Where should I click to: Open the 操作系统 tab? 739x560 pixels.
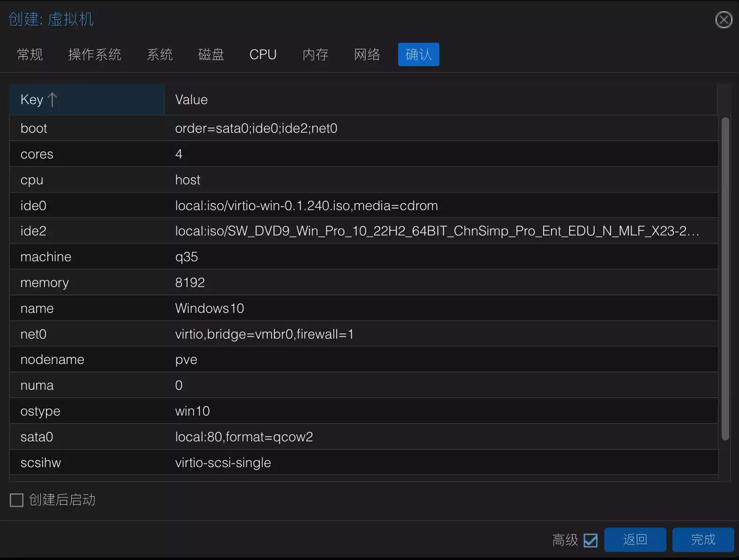[95, 54]
